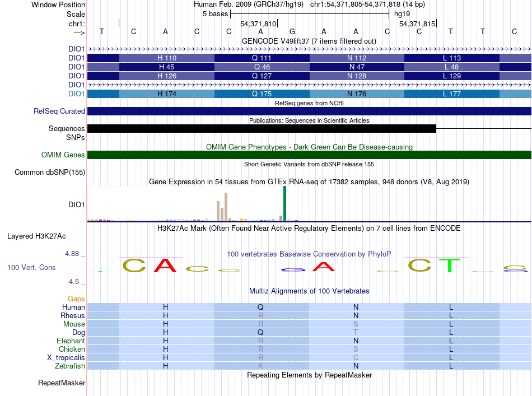The height and width of the screenshot is (396, 532).
Task: Open the OMIM Gene Phenotypes track title
Action: [x=309, y=147]
